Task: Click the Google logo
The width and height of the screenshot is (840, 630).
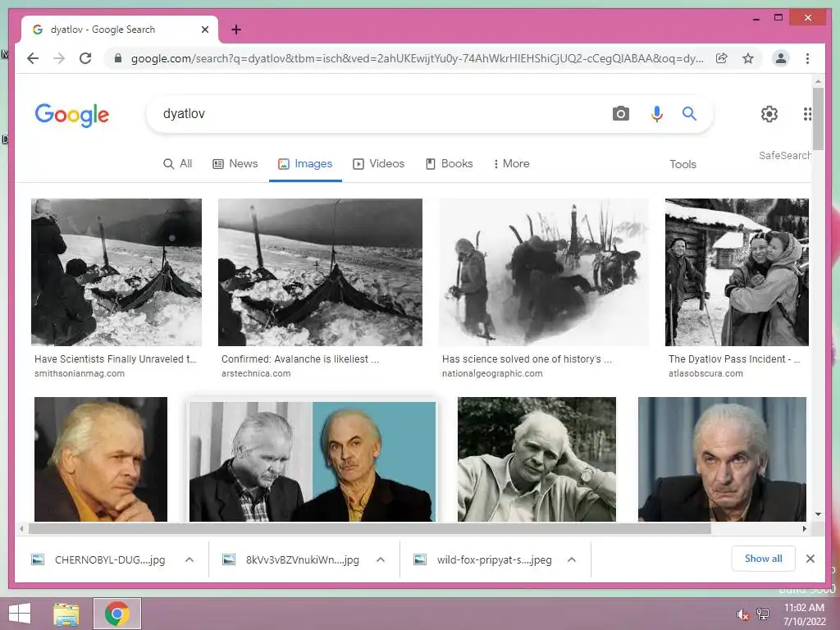Action: (72, 115)
